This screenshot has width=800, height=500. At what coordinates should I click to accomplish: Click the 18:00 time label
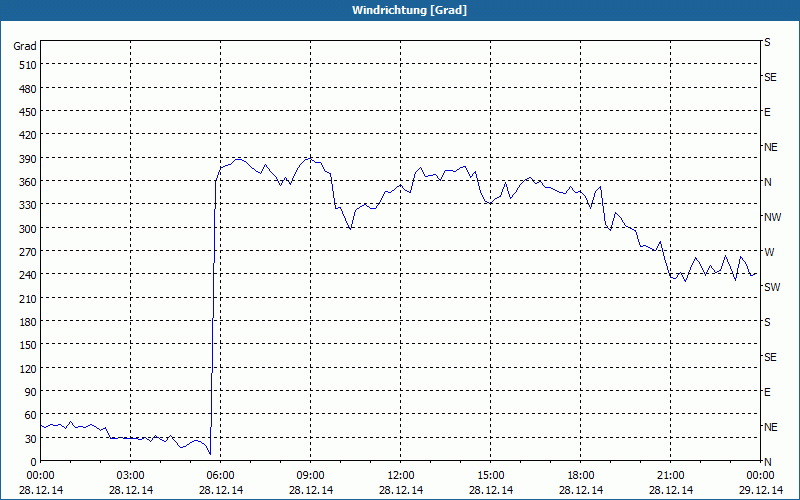click(x=581, y=476)
